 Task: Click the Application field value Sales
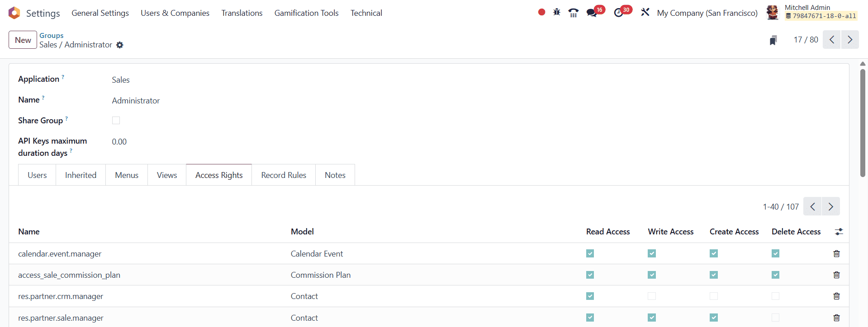pos(121,80)
